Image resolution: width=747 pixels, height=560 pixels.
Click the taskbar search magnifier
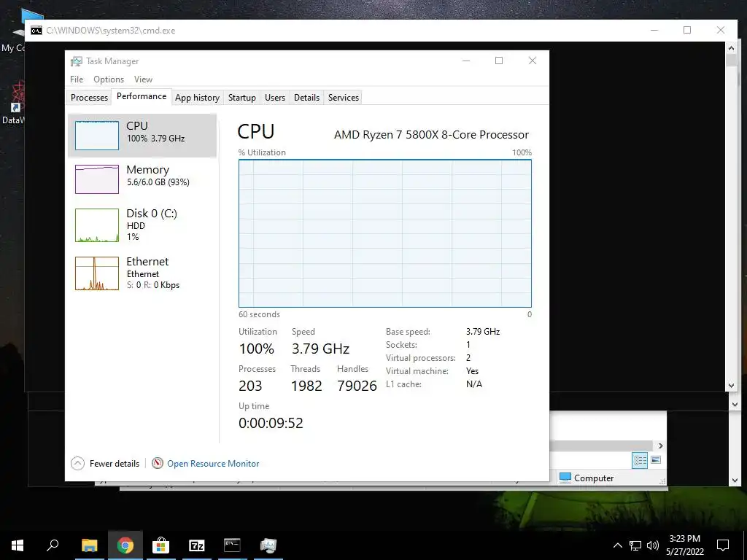(53, 544)
